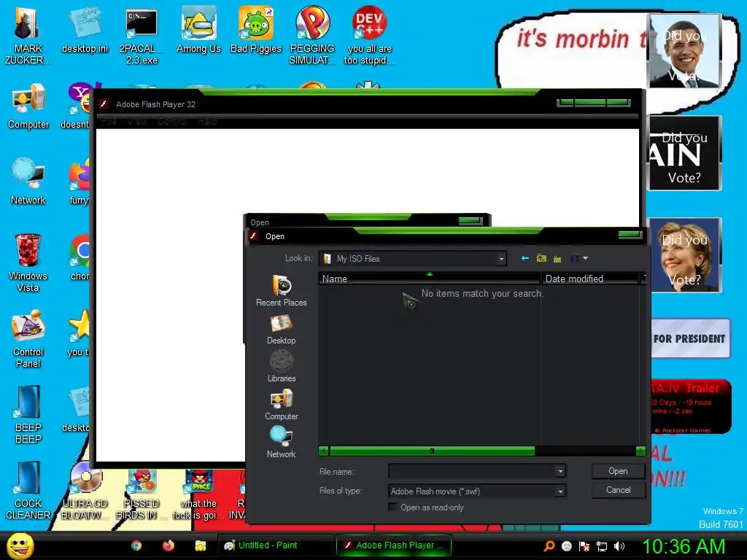Select the Bad Piggies desktop shortcut

256,29
